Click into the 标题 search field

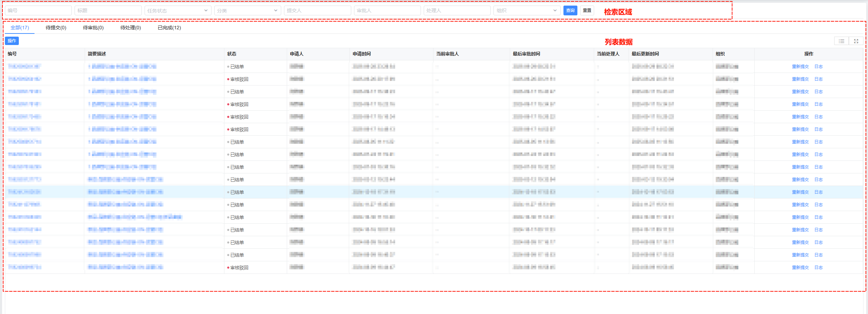(108, 10)
